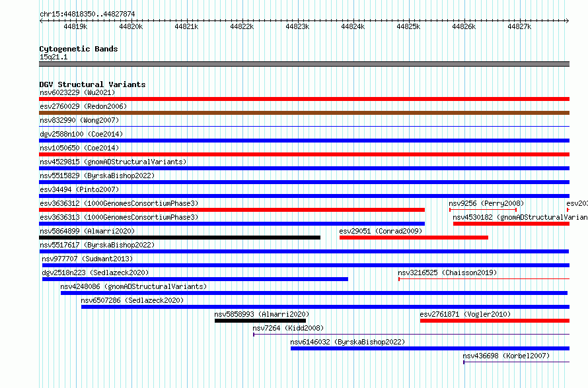This screenshot has width=588, height=388.
Task: Select nsv7264 (Kidd2008) variant label
Action: coord(288,328)
